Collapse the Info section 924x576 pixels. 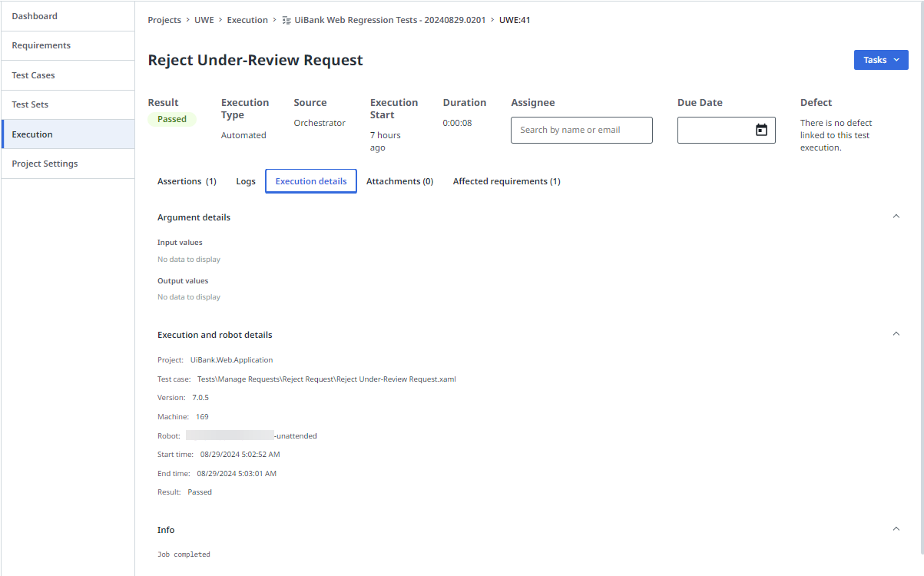(x=896, y=528)
